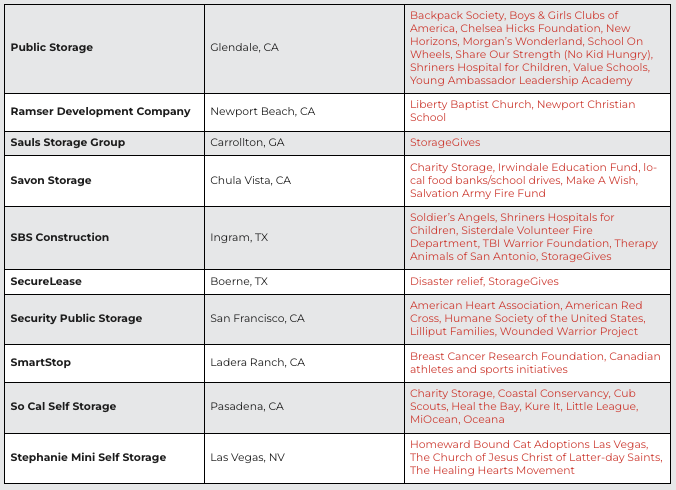Open the StorageGives link for Sauls Storage

(x=445, y=143)
